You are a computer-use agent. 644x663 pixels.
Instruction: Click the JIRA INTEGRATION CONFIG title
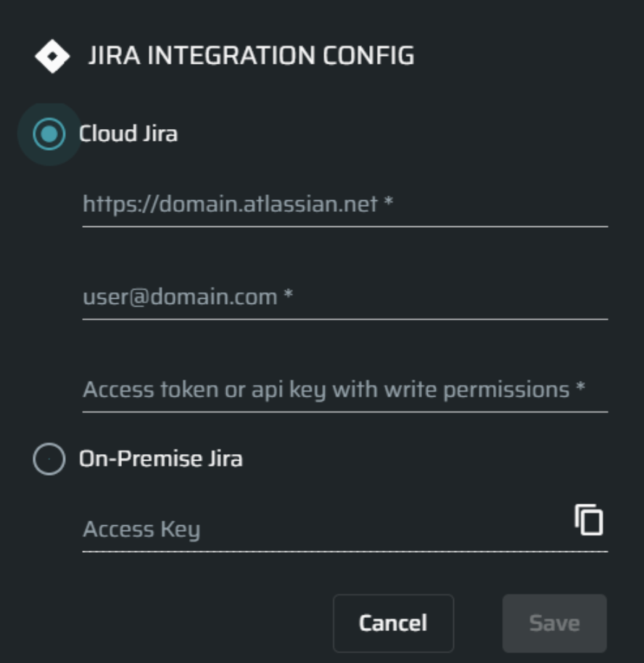click(x=251, y=56)
